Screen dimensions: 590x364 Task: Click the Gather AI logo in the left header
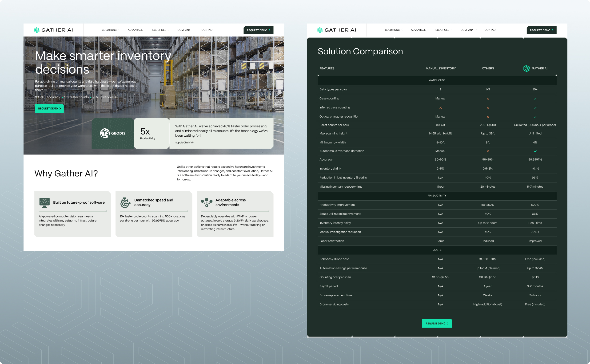(53, 30)
